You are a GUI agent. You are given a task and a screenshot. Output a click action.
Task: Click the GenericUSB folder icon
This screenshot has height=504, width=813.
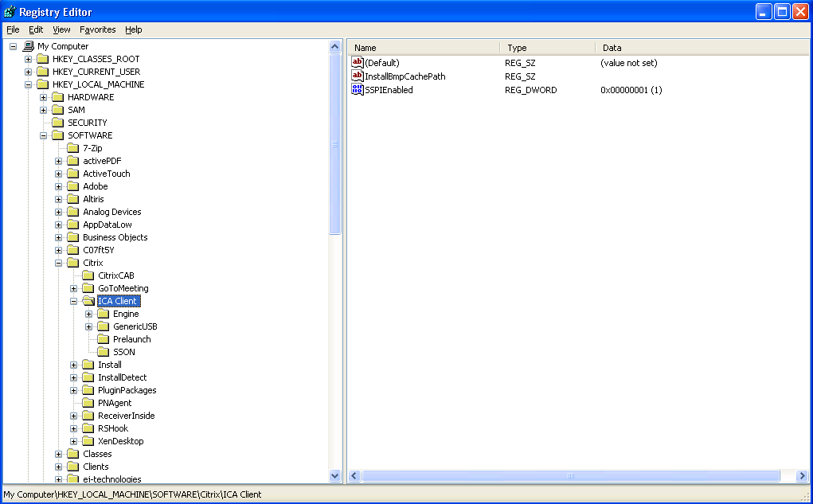104,326
